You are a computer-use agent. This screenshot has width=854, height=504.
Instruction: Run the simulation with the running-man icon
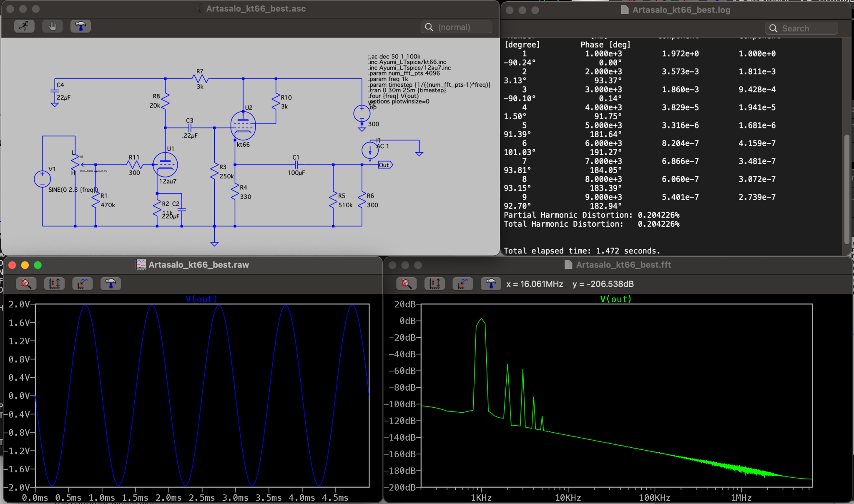[x=25, y=26]
